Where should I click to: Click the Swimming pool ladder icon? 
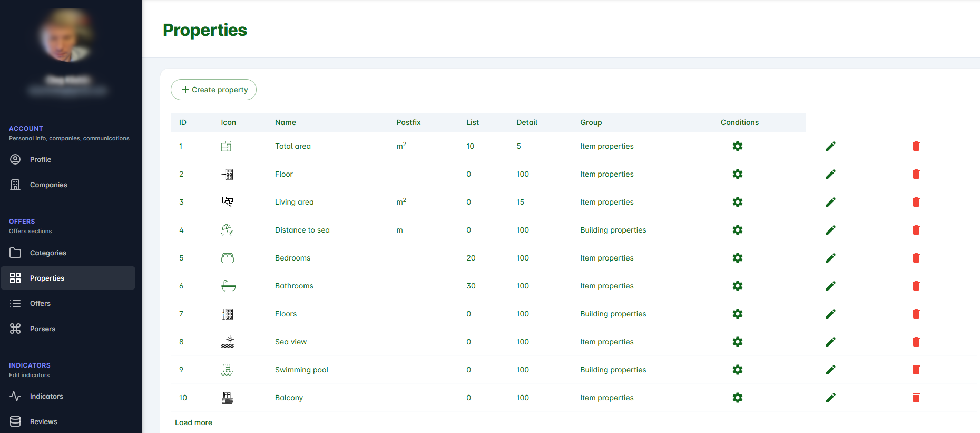[x=227, y=370]
